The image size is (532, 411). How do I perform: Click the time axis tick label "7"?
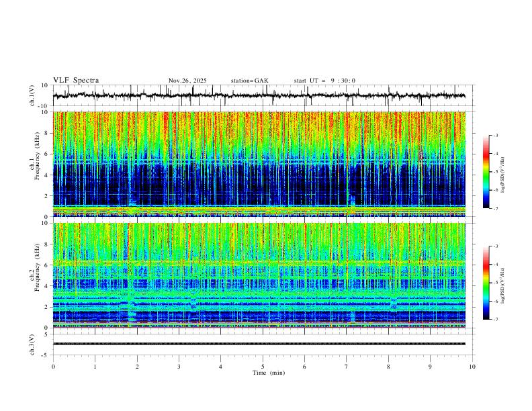[x=347, y=367]
